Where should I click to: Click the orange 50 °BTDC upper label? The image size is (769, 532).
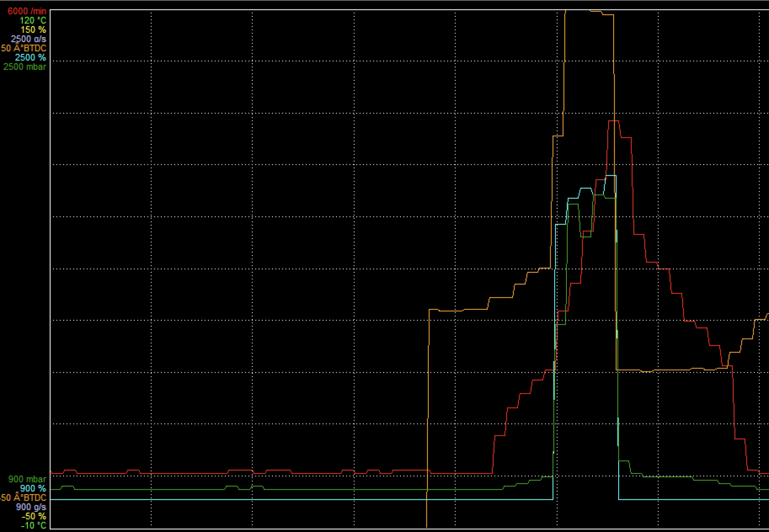tap(24, 48)
